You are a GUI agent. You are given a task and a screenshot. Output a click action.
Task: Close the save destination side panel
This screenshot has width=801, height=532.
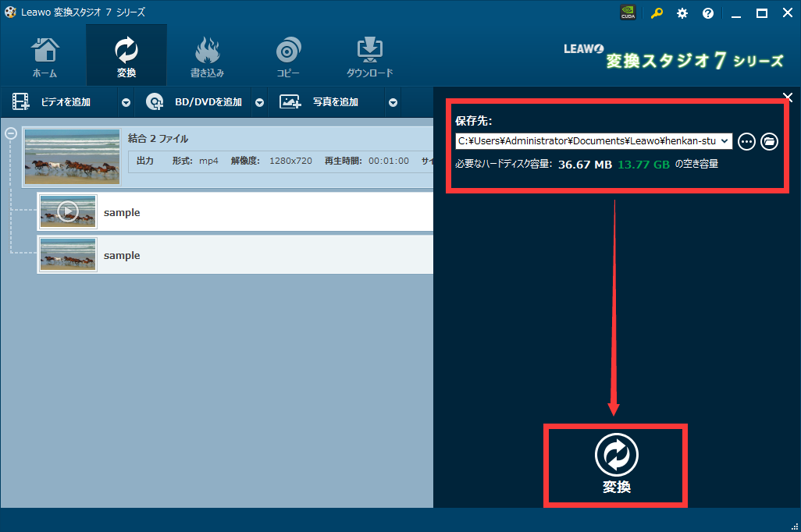point(788,98)
